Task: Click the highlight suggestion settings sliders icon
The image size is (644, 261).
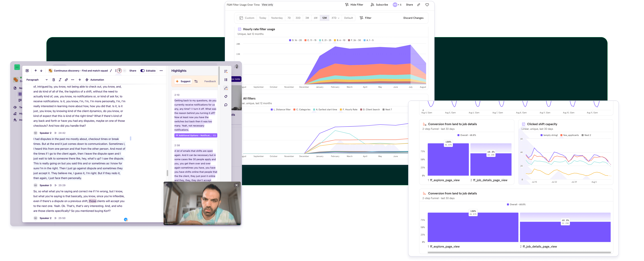Action: point(196,81)
